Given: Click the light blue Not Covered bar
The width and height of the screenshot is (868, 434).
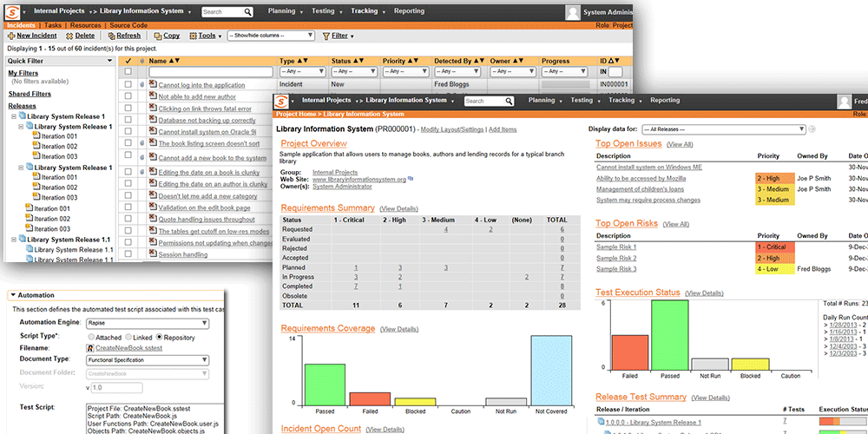Looking at the screenshot, I should 551,371.
